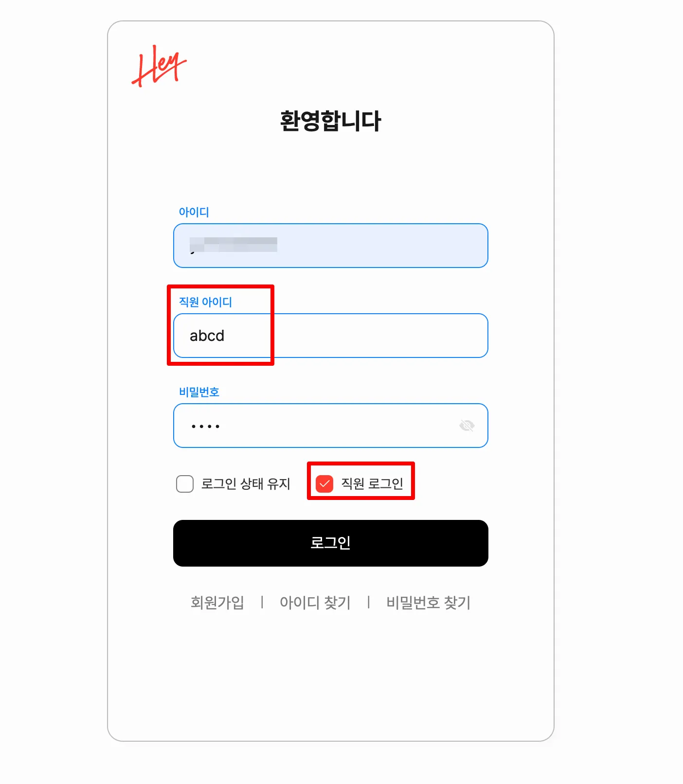Uncheck the 직원 로그인 checkbox

pyautogui.click(x=324, y=484)
